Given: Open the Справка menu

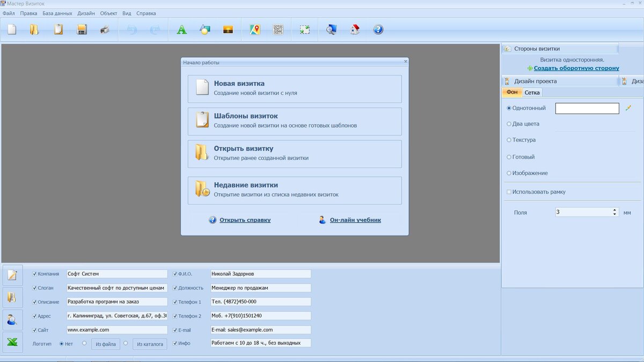Looking at the screenshot, I should [147, 13].
